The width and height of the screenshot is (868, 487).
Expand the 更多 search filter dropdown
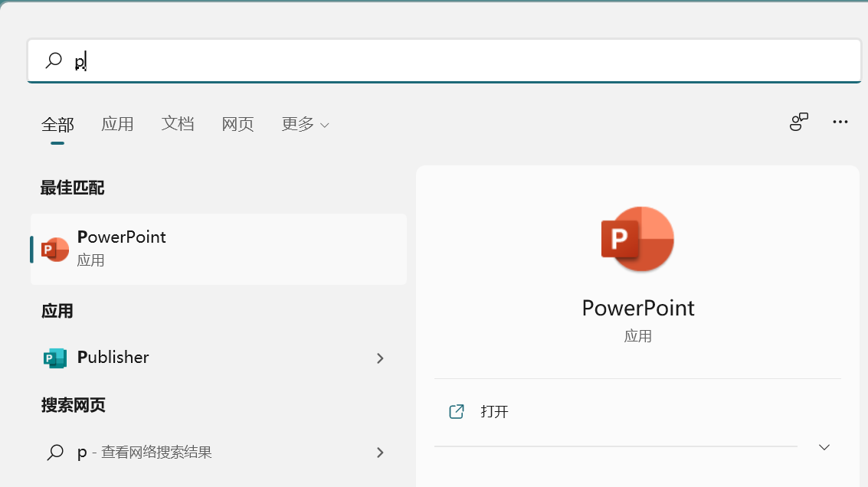pos(305,124)
